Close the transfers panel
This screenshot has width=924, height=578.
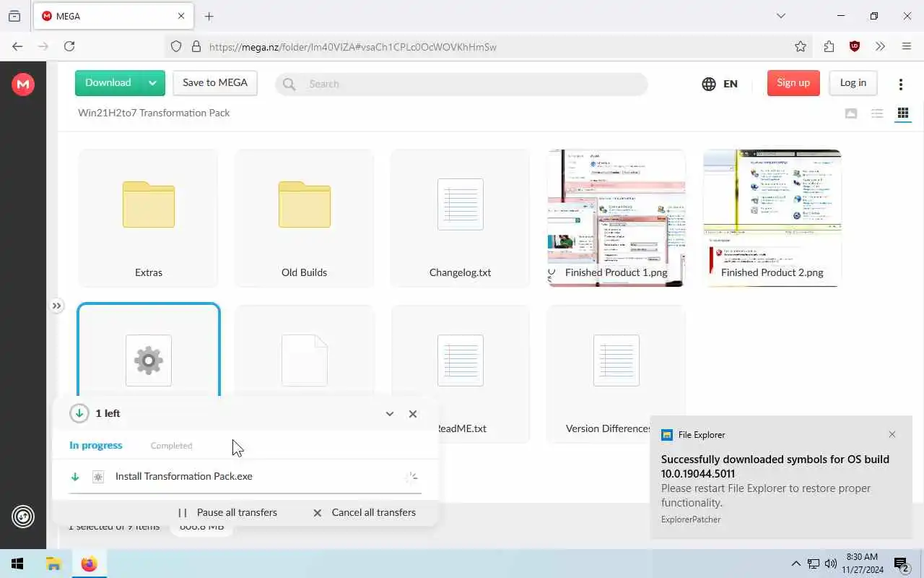click(x=413, y=414)
